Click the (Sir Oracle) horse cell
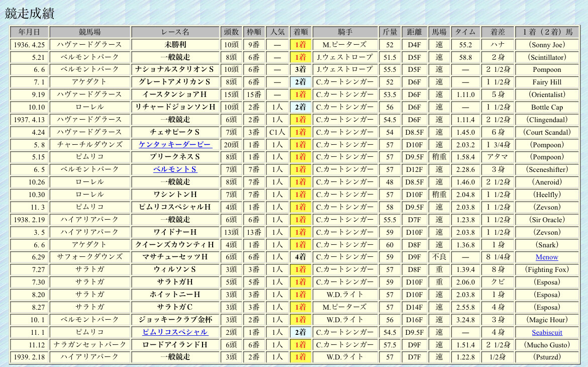 pyautogui.click(x=547, y=220)
